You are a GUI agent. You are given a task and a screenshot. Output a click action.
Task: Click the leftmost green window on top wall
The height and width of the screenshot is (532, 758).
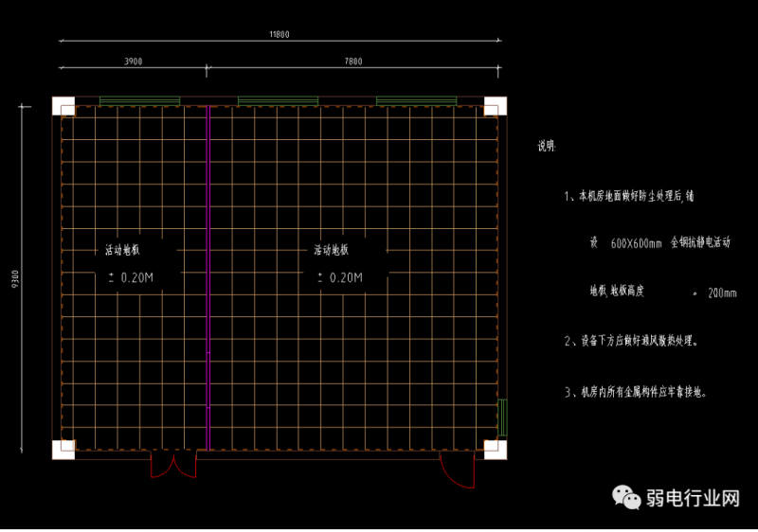[139, 100]
